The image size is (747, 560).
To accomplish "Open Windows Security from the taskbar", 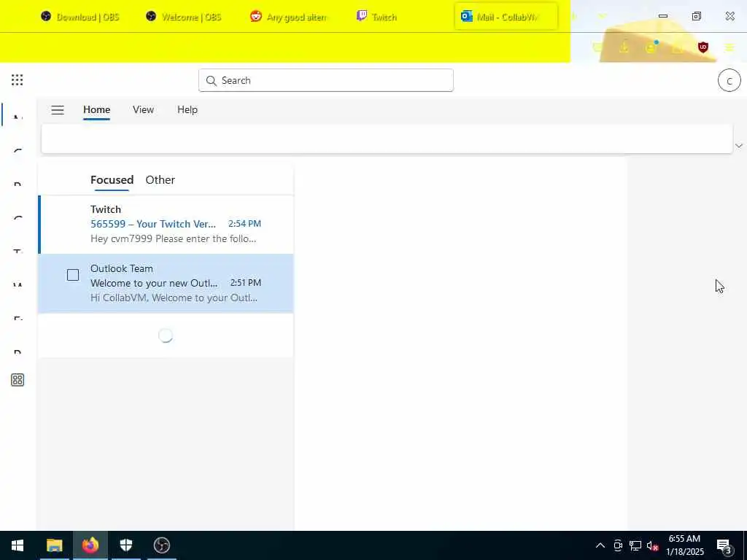I will pos(125,545).
